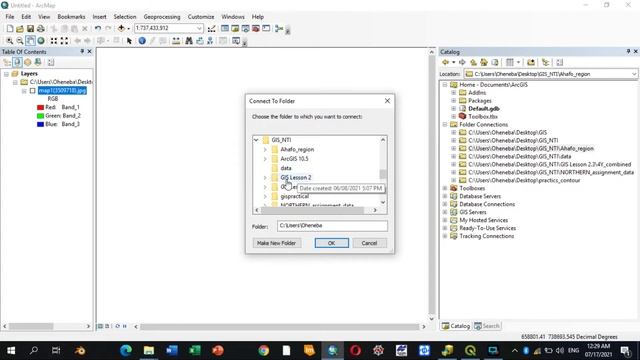Viewport: 640px width, 360px height.
Task: Open the Bookmarks menu
Action: pyautogui.click(x=71, y=17)
